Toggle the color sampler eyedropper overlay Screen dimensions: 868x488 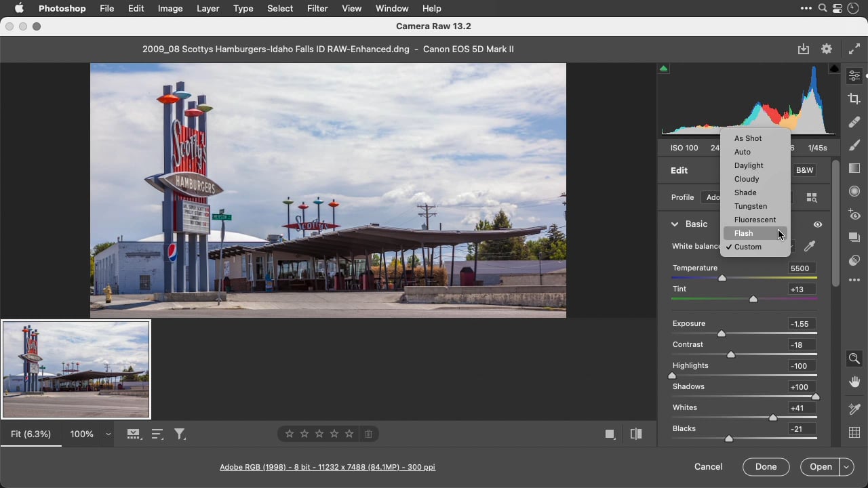click(854, 409)
